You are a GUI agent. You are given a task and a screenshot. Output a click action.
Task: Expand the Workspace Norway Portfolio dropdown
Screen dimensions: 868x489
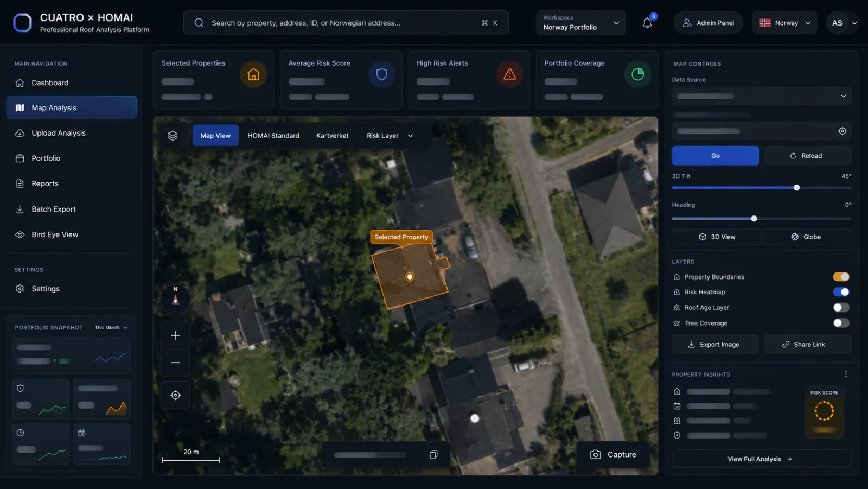click(580, 23)
